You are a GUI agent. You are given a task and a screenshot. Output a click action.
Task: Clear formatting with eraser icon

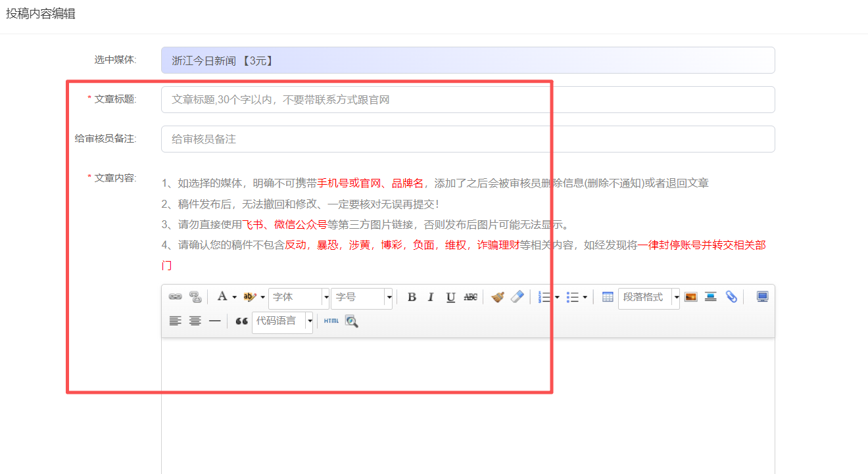[518, 297]
